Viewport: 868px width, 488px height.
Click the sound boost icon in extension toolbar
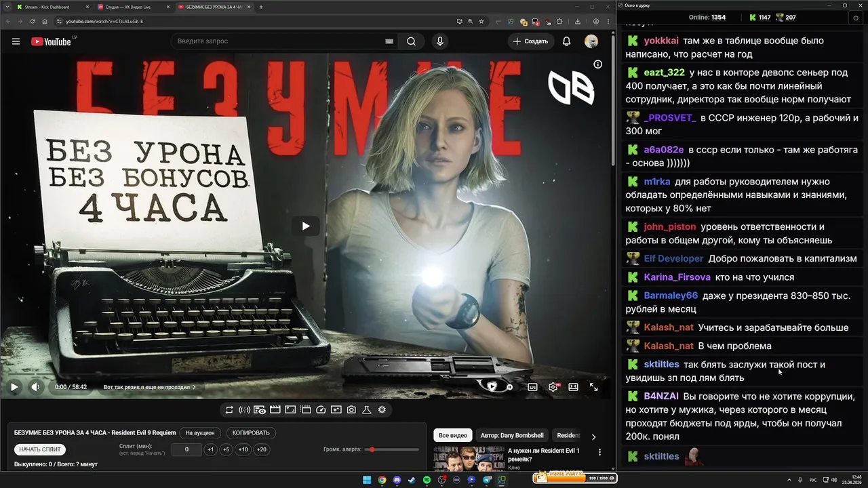tap(244, 410)
